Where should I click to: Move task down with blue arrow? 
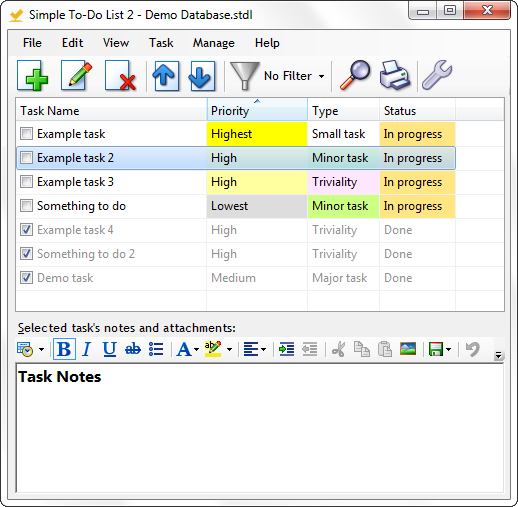click(201, 76)
